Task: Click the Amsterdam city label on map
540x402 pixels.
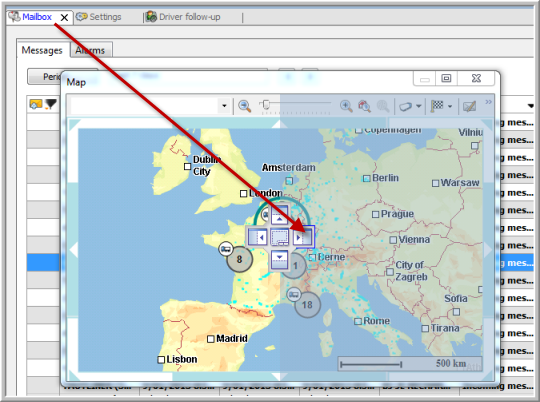Action: 289,168
